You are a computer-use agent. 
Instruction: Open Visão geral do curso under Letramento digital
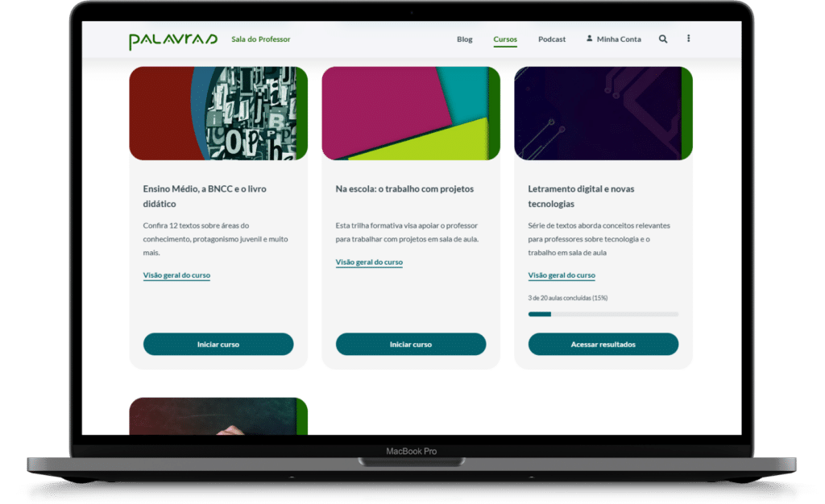coord(562,275)
